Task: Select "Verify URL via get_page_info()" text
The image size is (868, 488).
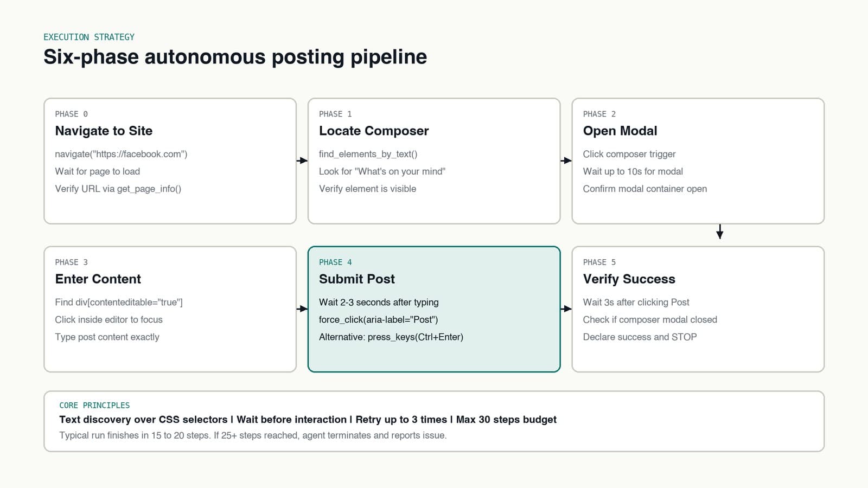Action: [118, 189]
